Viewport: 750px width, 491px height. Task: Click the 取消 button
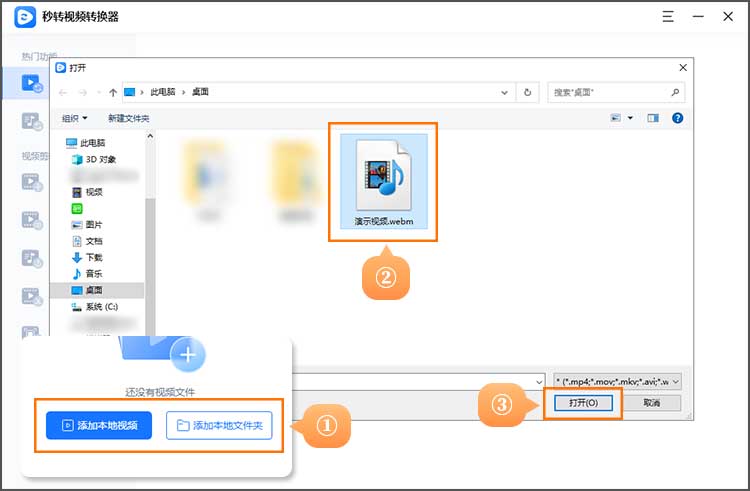pos(651,402)
